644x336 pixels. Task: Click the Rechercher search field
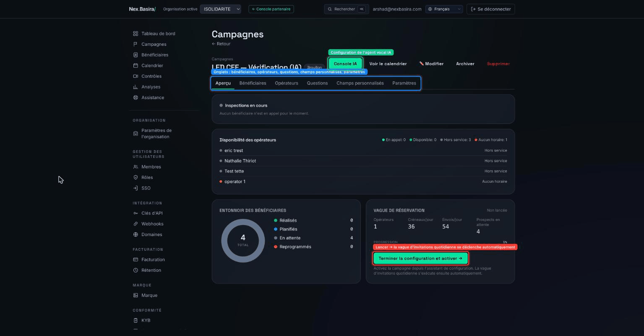[347, 9]
